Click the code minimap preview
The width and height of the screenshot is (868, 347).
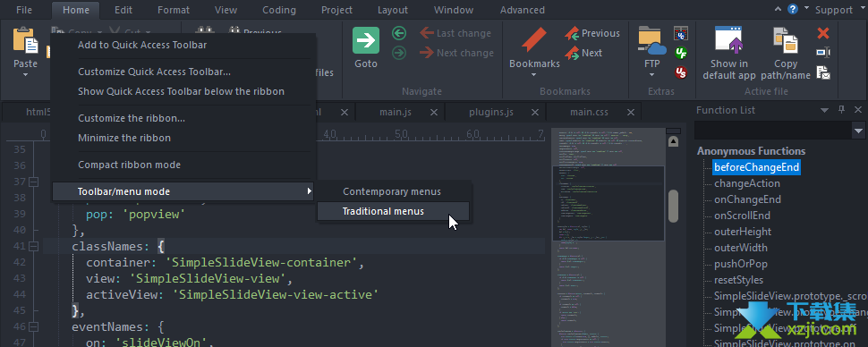(608, 237)
